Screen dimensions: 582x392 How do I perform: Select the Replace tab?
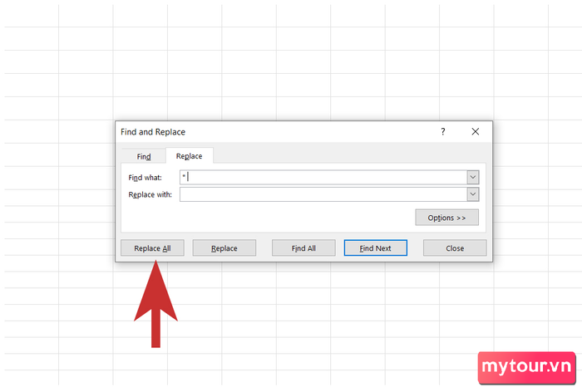tap(190, 156)
